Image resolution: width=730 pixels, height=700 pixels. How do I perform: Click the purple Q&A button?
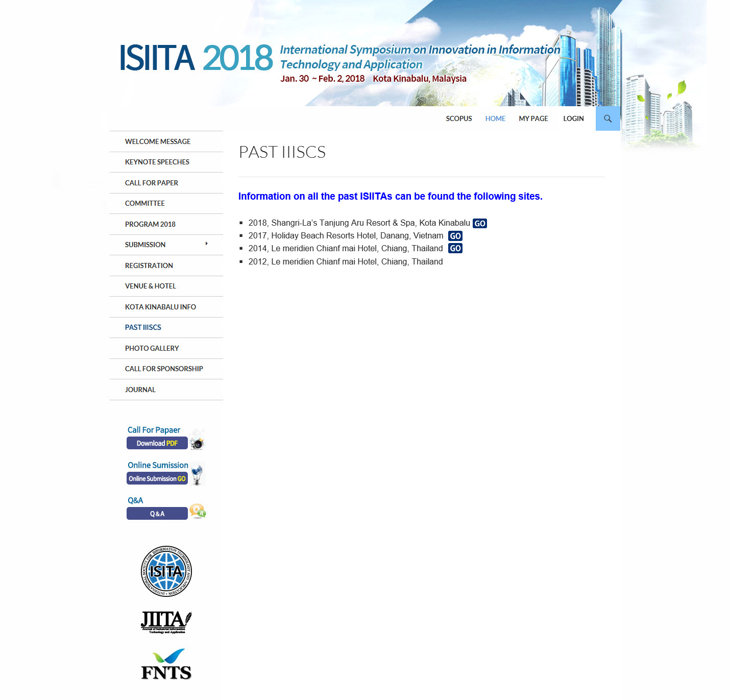(x=157, y=514)
